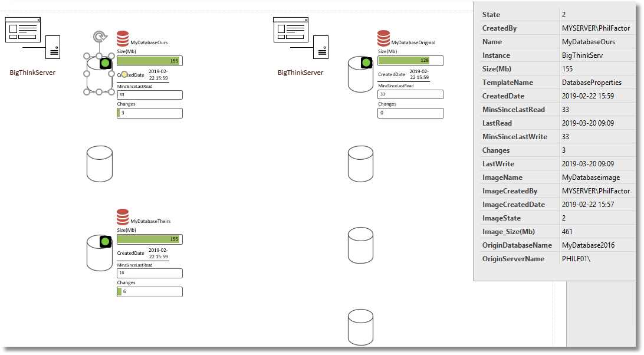
Task: Click the OriginServerName value PHILF01\
Action: pos(576,258)
